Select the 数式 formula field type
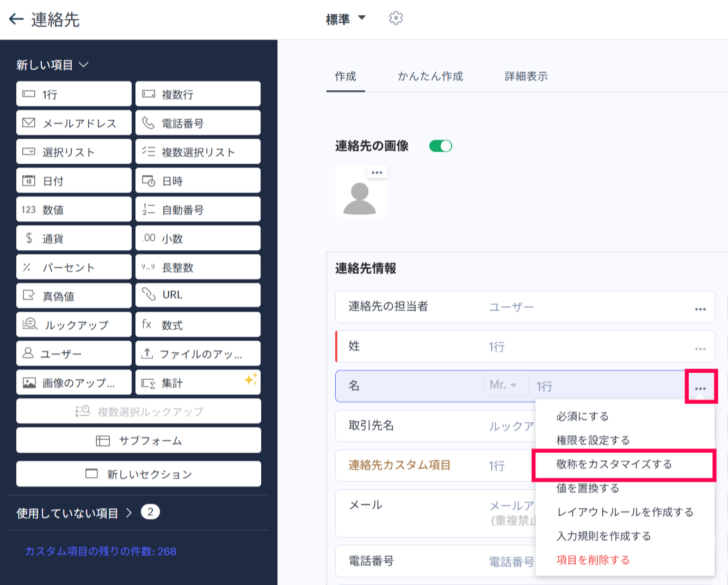The height and width of the screenshot is (585, 728). (198, 325)
